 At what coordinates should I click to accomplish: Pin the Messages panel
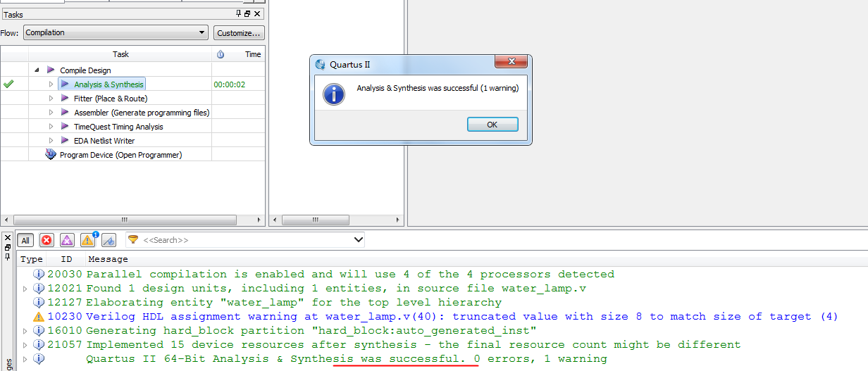pyautogui.click(x=8, y=258)
